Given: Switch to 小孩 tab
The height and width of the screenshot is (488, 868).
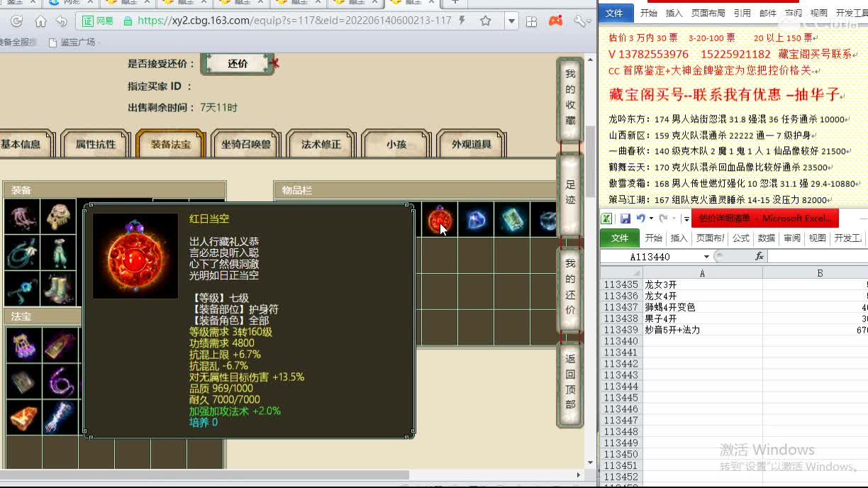Looking at the screenshot, I should coord(396,144).
